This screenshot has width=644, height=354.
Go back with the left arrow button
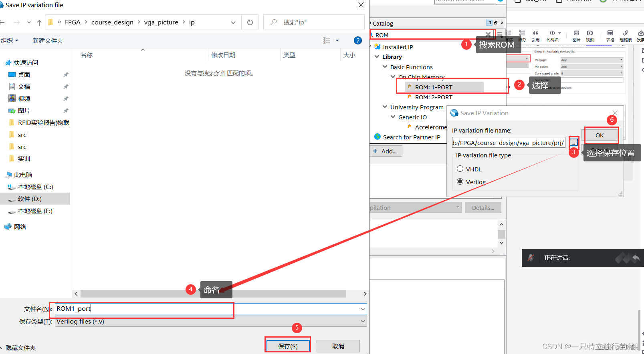click(x=2, y=22)
